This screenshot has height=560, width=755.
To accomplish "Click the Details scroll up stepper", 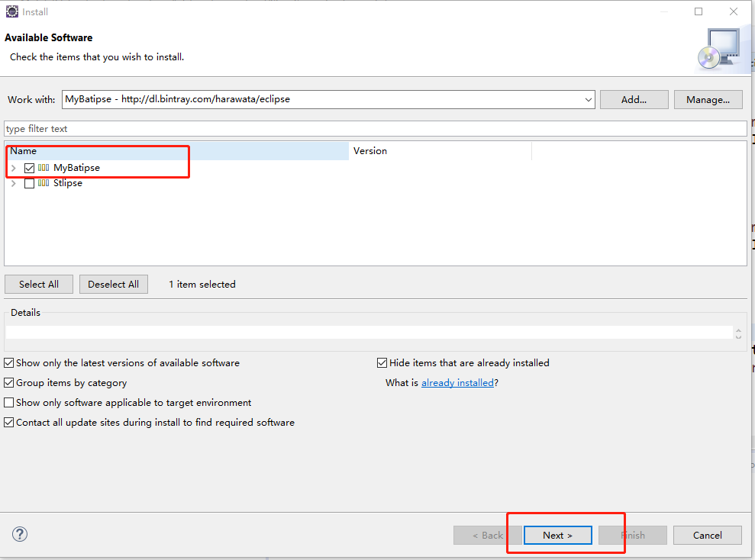I will (x=737, y=329).
